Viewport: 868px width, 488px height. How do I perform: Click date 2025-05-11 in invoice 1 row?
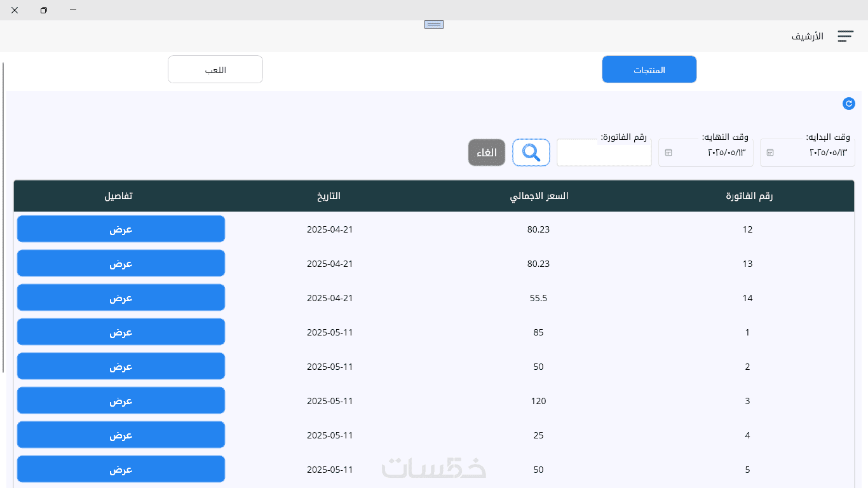(329, 332)
